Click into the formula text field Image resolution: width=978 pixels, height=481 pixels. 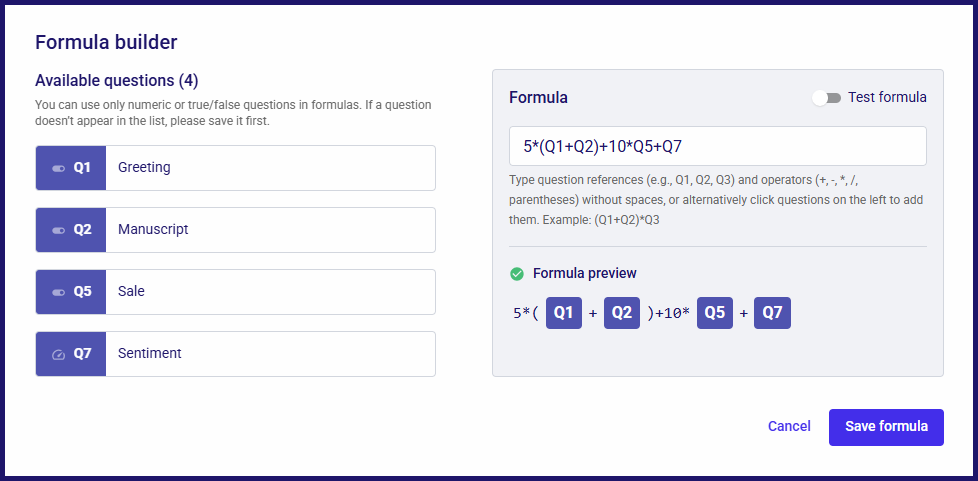pyautogui.click(x=718, y=146)
